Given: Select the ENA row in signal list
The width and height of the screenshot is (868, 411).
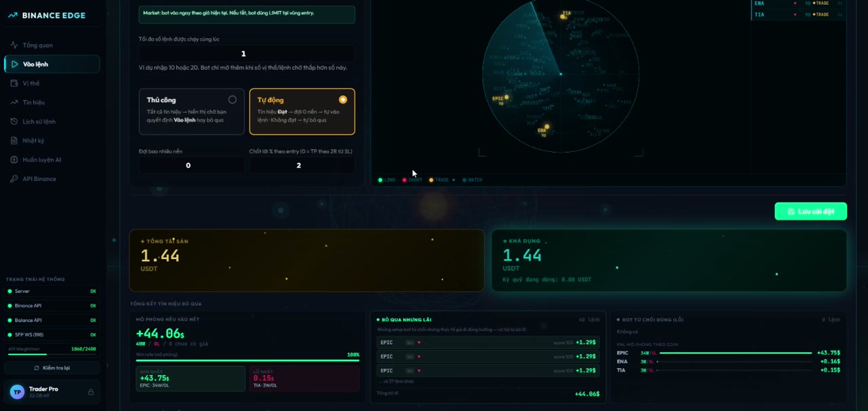Looking at the screenshot, I should (799, 3).
